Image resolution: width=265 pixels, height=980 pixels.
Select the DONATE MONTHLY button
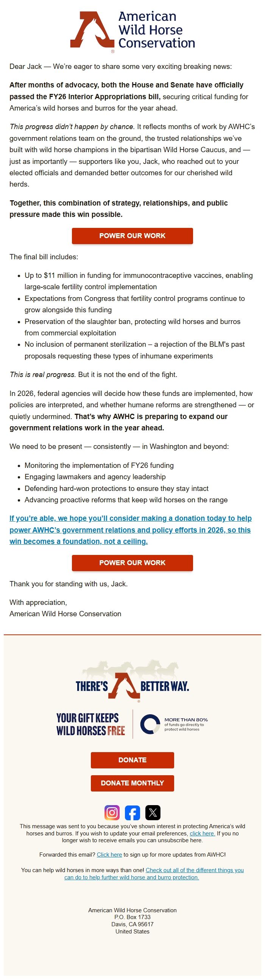(132, 783)
